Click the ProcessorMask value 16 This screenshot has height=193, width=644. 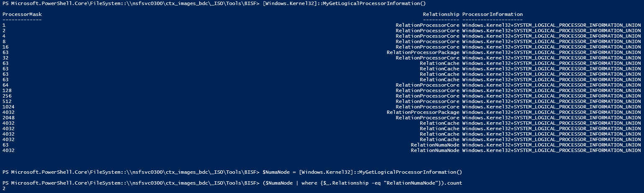[5, 47]
